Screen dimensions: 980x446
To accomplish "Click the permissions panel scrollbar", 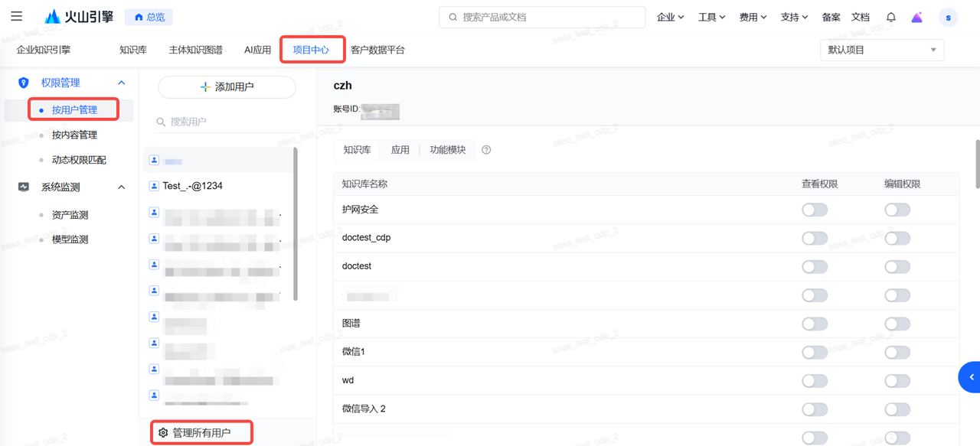I will point(977,163).
